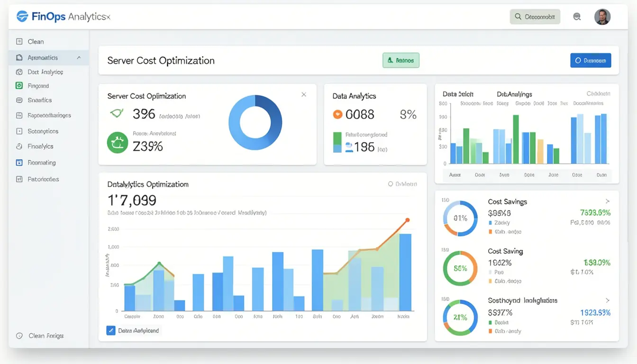The image size is (637, 364).
Task: Toggle the blue checkbox below the bar chart
Action: pyautogui.click(x=111, y=330)
